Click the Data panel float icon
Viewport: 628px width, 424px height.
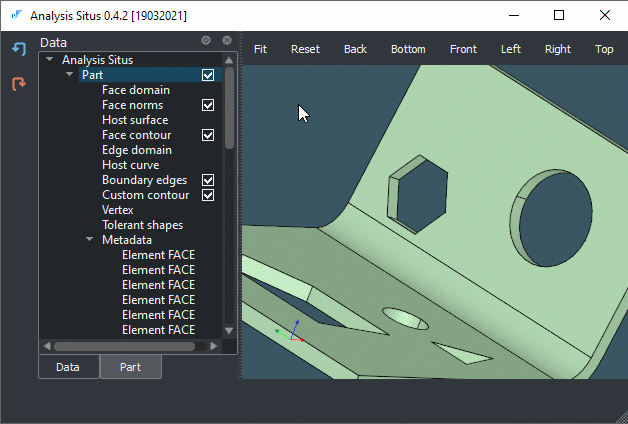pyautogui.click(x=206, y=40)
